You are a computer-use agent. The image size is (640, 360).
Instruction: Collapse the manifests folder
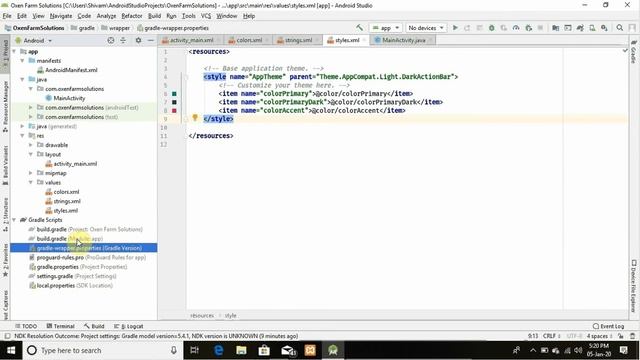[x=22, y=60]
